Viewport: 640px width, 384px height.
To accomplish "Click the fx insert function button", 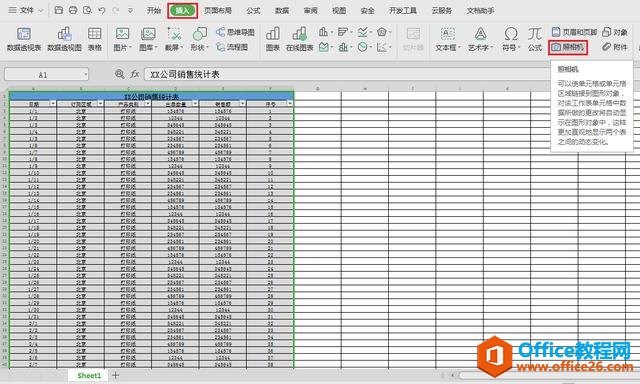I will pos(135,74).
